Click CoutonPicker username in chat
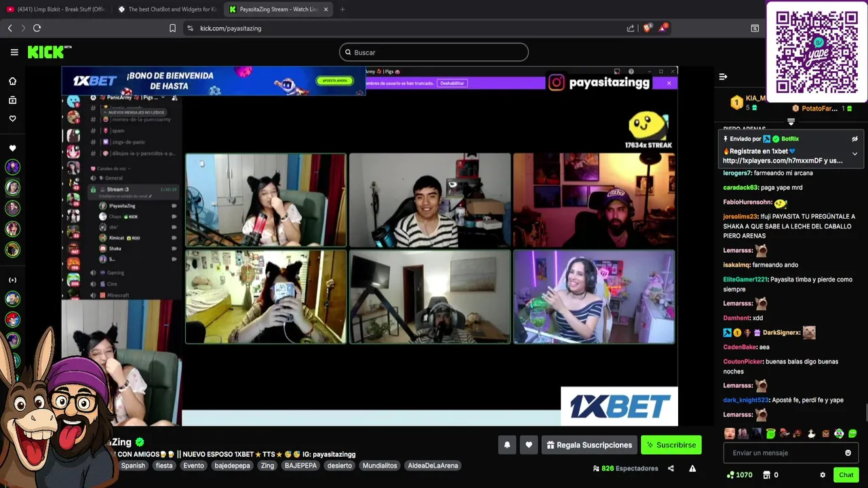 coord(743,361)
